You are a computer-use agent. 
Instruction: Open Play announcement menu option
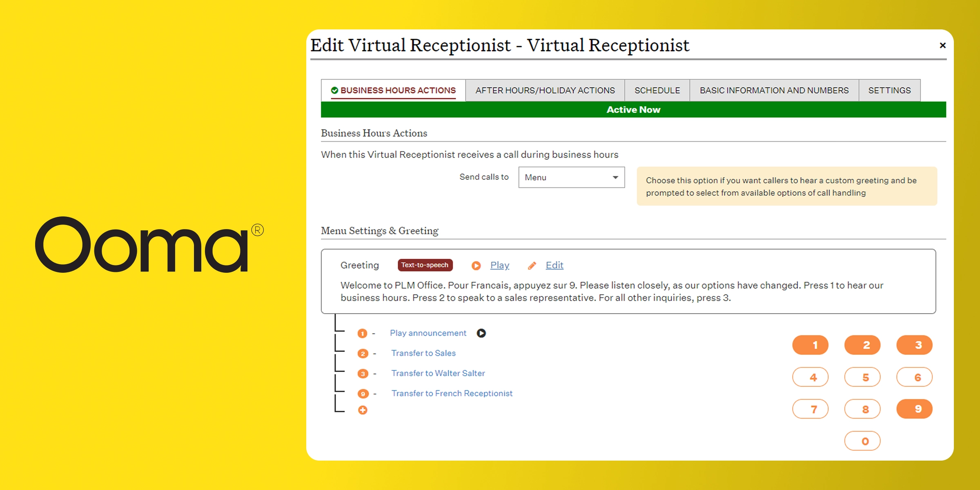(428, 333)
